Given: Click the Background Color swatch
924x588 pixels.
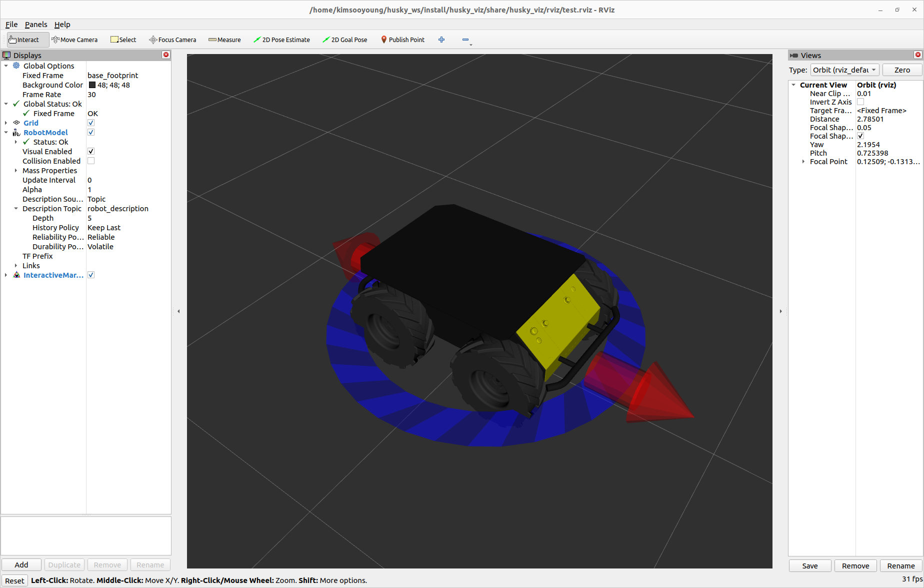Looking at the screenshot, I should pyautogui.click(x=92, y=85).
